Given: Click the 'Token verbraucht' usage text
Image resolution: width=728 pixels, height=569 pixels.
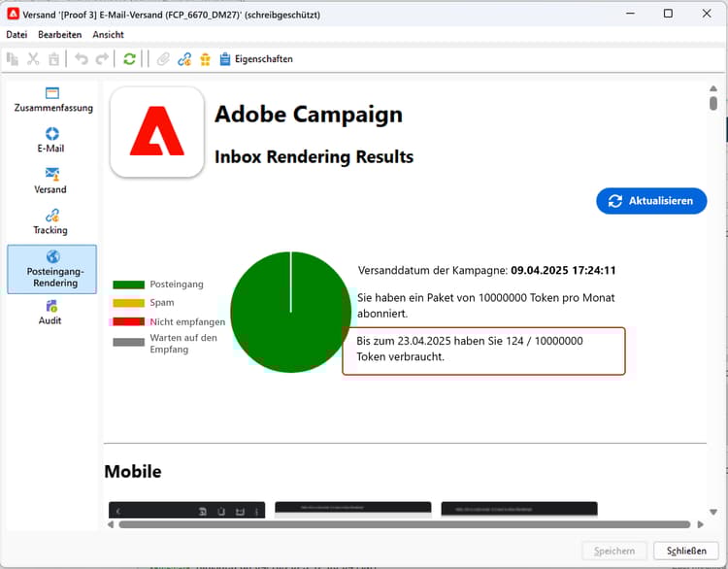Looking at the screenshot, I should (x=470, y=349).
